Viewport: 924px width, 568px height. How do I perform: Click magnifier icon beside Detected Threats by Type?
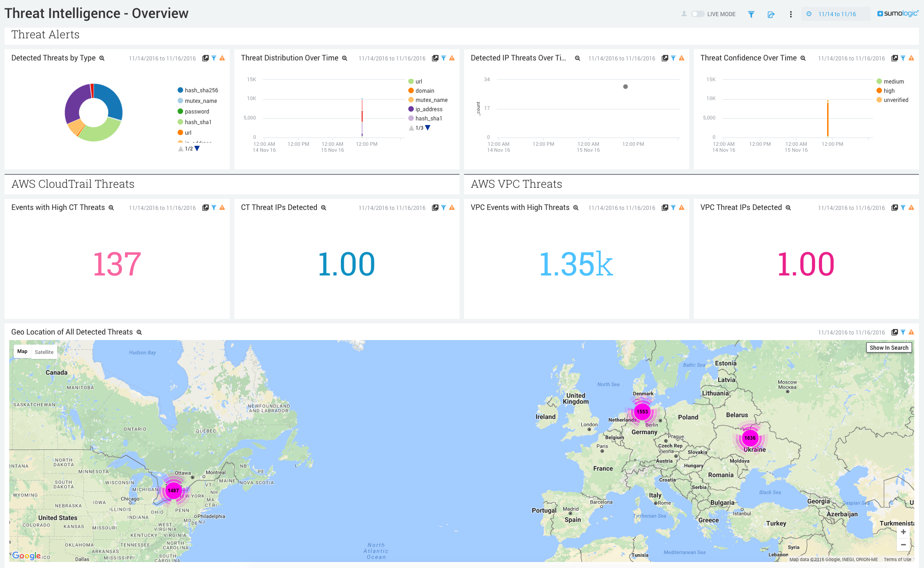(102, 58)
